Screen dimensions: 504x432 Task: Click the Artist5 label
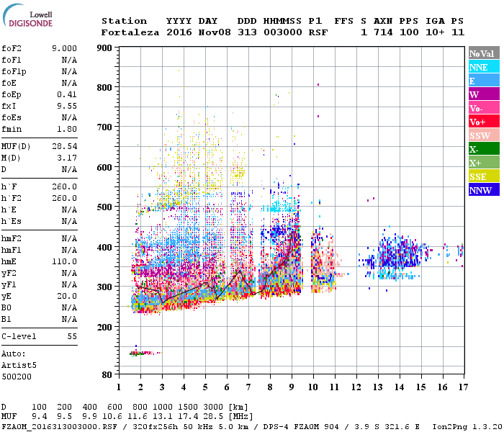coord(19,366)
